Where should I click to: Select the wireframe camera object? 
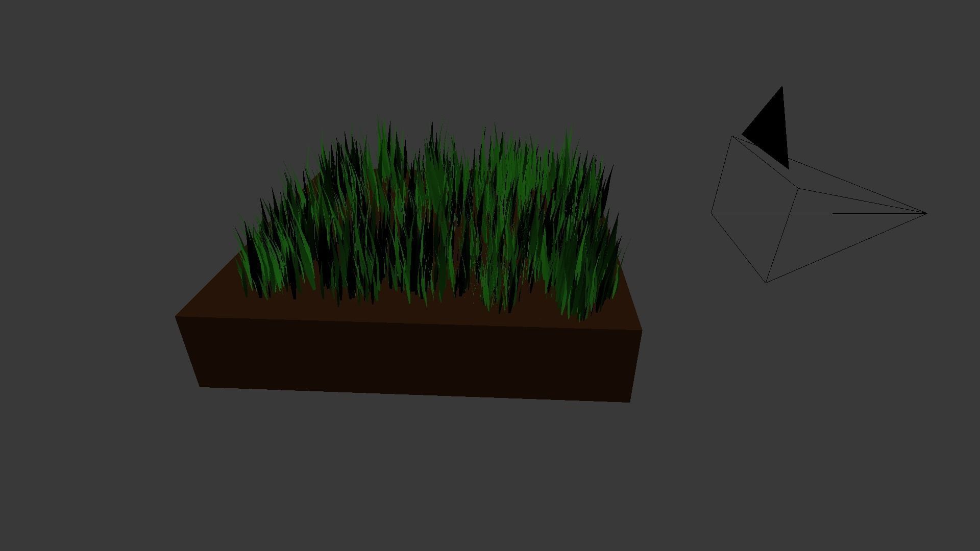819,209
